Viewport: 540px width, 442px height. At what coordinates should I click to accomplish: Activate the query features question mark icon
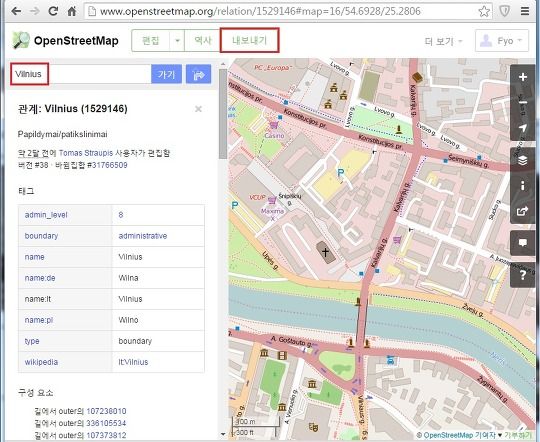tap(522, 275)
